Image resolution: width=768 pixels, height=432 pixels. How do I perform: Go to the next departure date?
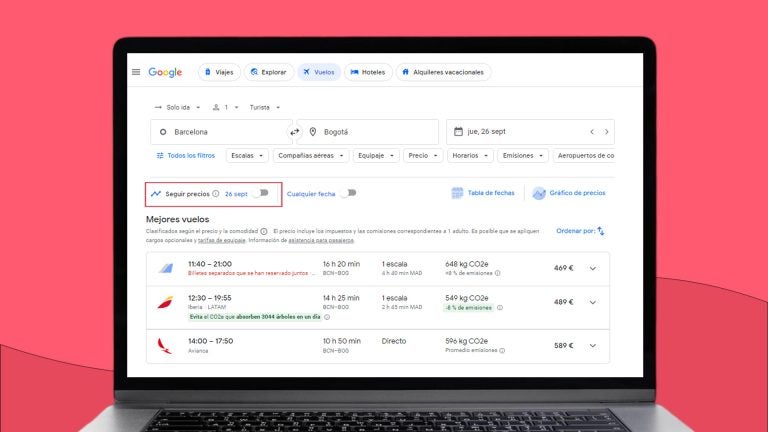(x=606, y=132)
